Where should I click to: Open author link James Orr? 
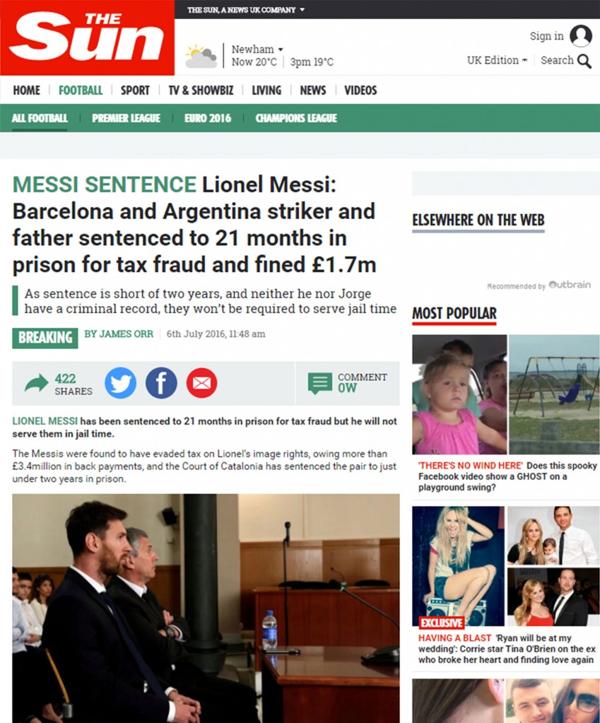pos(119,334)
